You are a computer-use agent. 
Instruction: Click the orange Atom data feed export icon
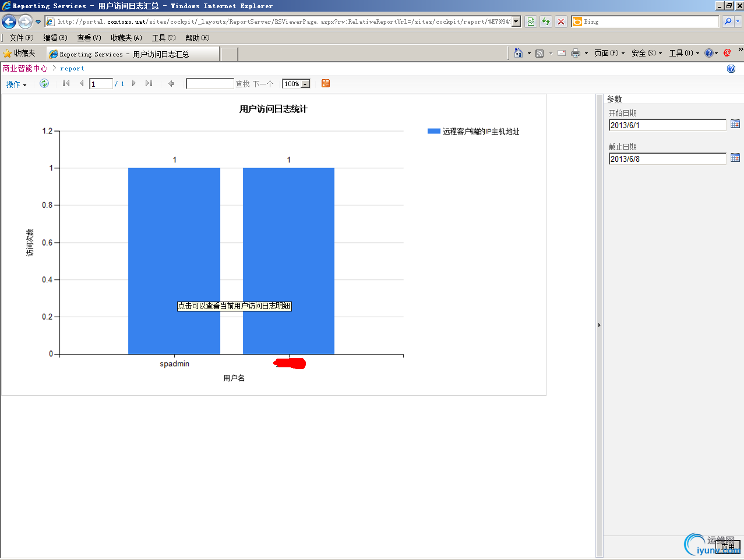pos(326,83)
